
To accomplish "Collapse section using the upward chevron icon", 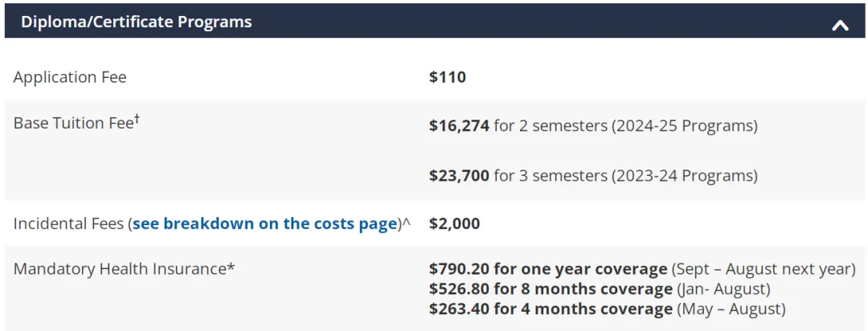I will (840, 24).
